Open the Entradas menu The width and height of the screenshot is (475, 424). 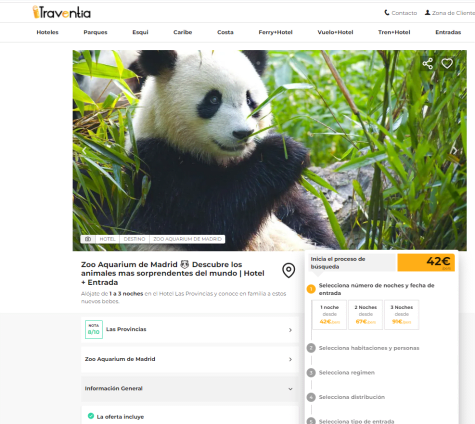(448, 32)
